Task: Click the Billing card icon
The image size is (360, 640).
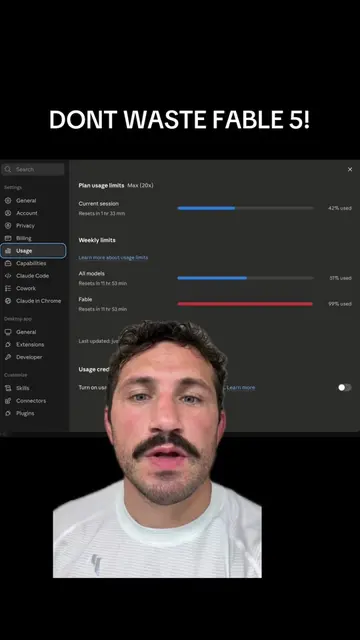Action: [8, 238]
